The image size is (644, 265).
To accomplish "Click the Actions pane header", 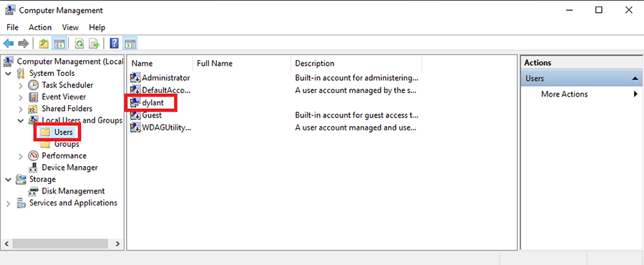I will click(x=581, y=63).
